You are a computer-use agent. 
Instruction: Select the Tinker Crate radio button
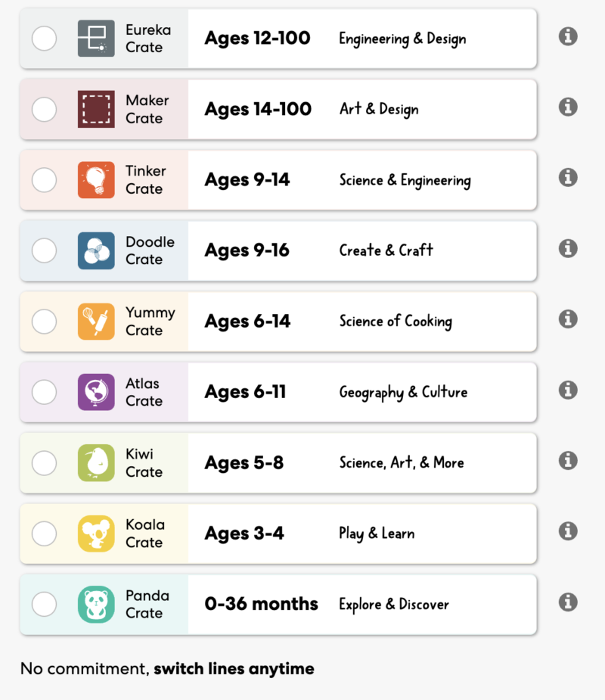(x=44, y=180)
